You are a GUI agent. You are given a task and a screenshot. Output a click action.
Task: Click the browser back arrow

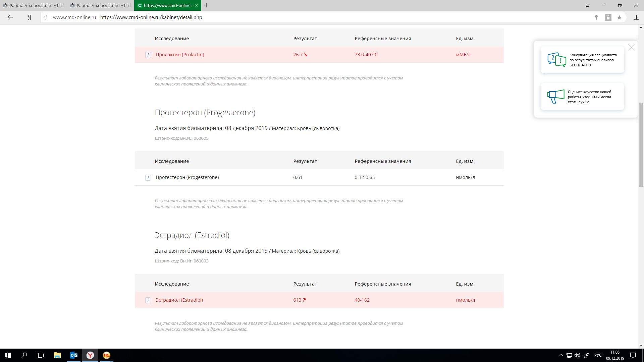click(x=10, y=17)
